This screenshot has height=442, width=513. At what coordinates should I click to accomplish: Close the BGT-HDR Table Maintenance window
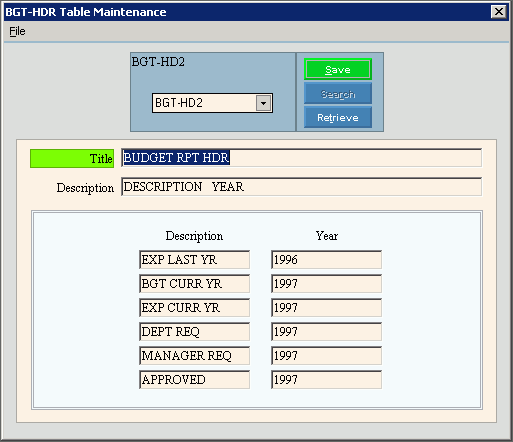pyautogui.click(x=499, y=12)
